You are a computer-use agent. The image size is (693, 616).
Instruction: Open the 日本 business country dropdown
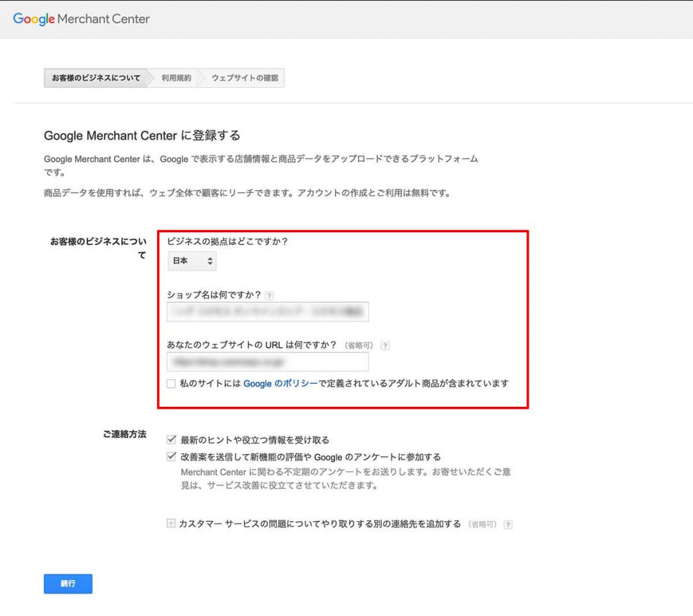pos(192,261)
